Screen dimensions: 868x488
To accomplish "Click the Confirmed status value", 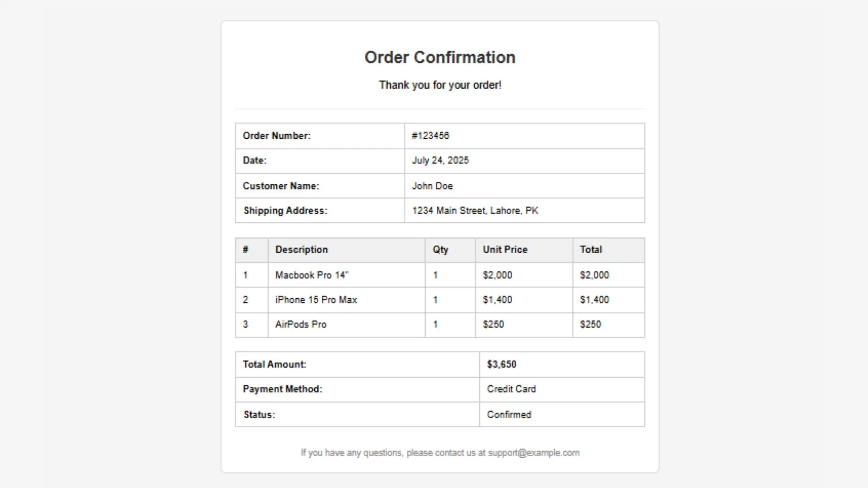I will click(x=509, y=414).
